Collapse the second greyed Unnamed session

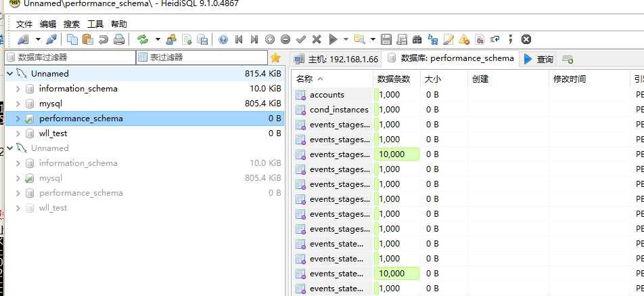tap(10, 148)
